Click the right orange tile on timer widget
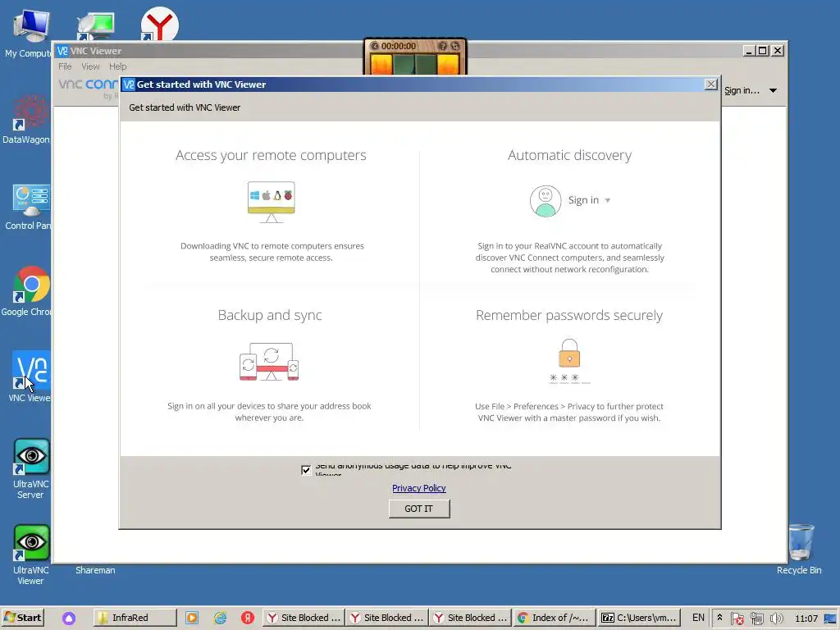The image size is (840, 630). coord(448,64)
